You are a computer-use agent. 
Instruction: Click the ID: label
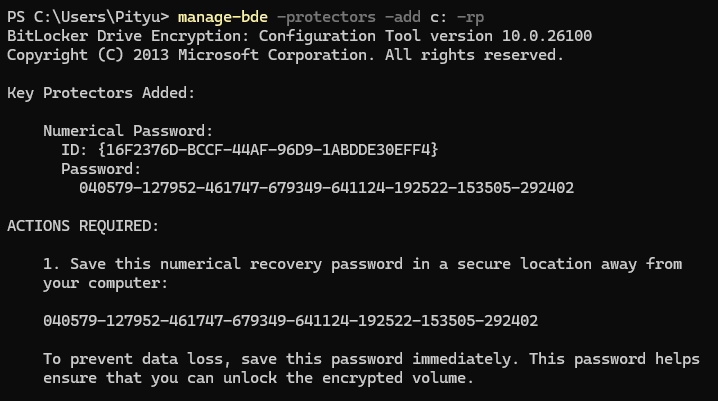click(x=74, y=150)
